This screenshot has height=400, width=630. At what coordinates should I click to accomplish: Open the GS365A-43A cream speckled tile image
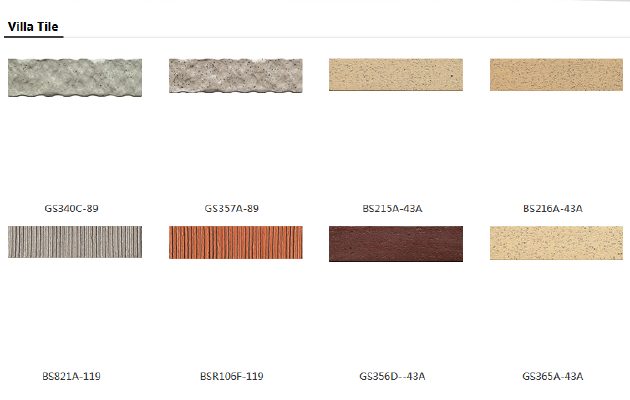click(556, 243)
